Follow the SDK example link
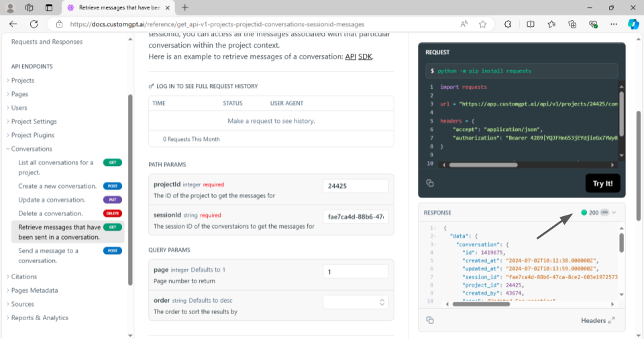Image resolution: width=644 pixels, height=339 pixels. [365, 56]
